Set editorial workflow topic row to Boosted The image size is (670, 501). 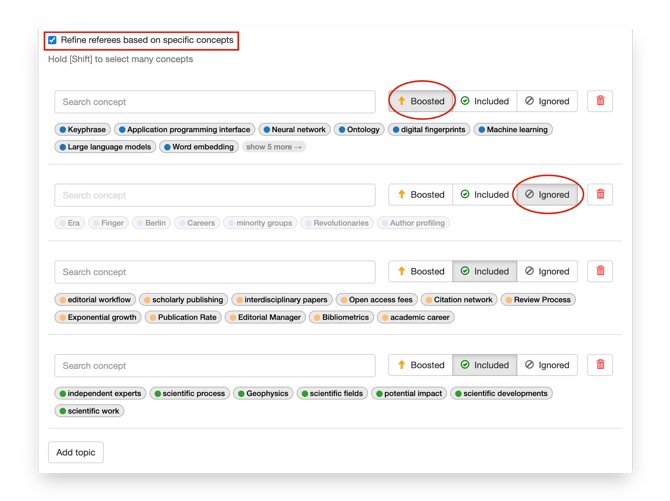click(x=421, y=271)
